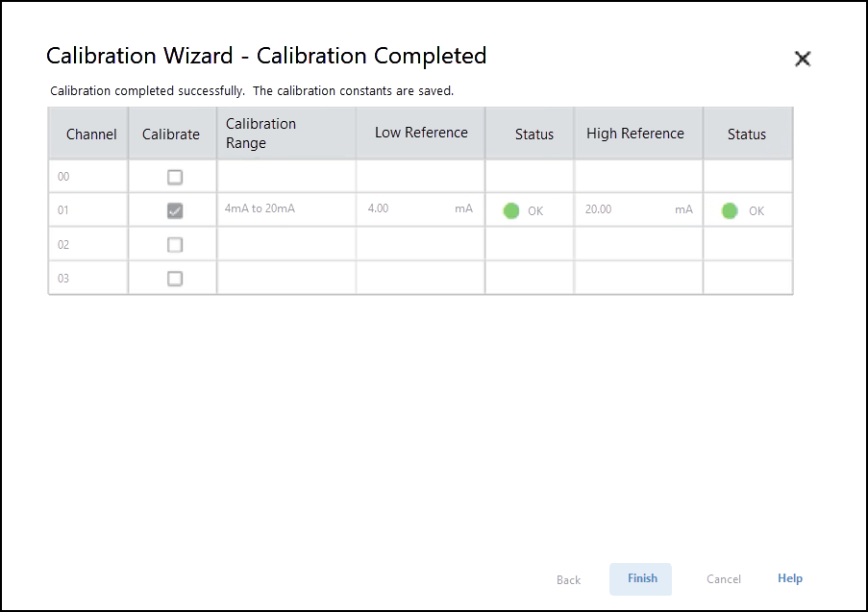The width and height of the screenshot is (868, 612).
Task: Close the Calibration Wizard with the X icon
Action: point(803,59)
